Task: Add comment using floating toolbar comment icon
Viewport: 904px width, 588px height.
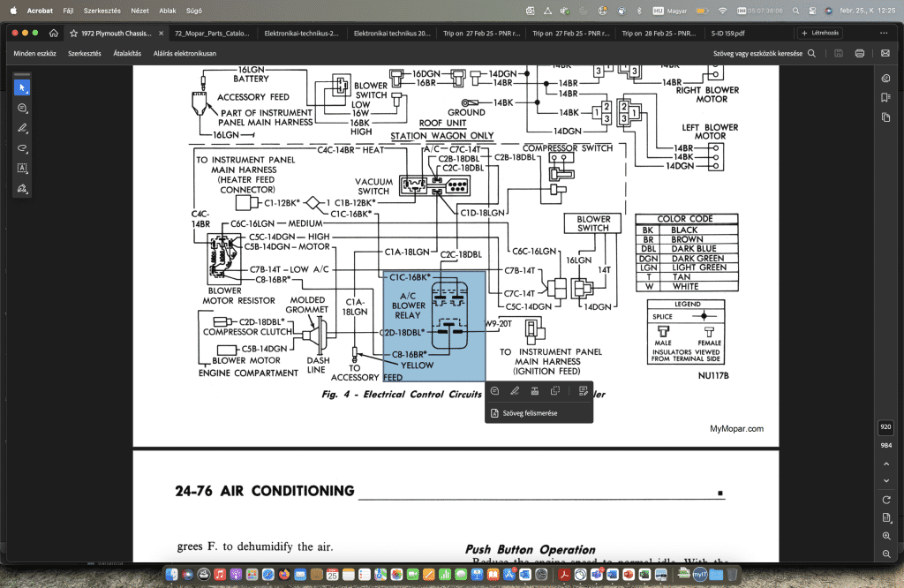Action: 494,391
